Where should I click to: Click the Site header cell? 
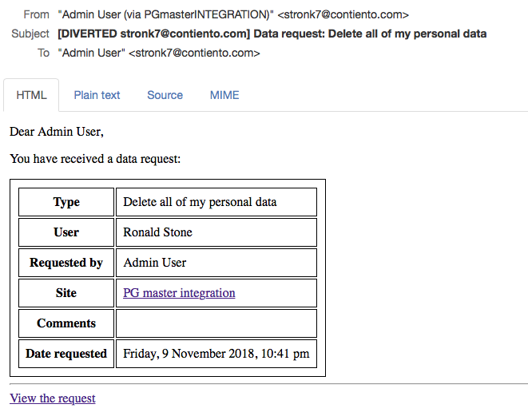[66, 293]
